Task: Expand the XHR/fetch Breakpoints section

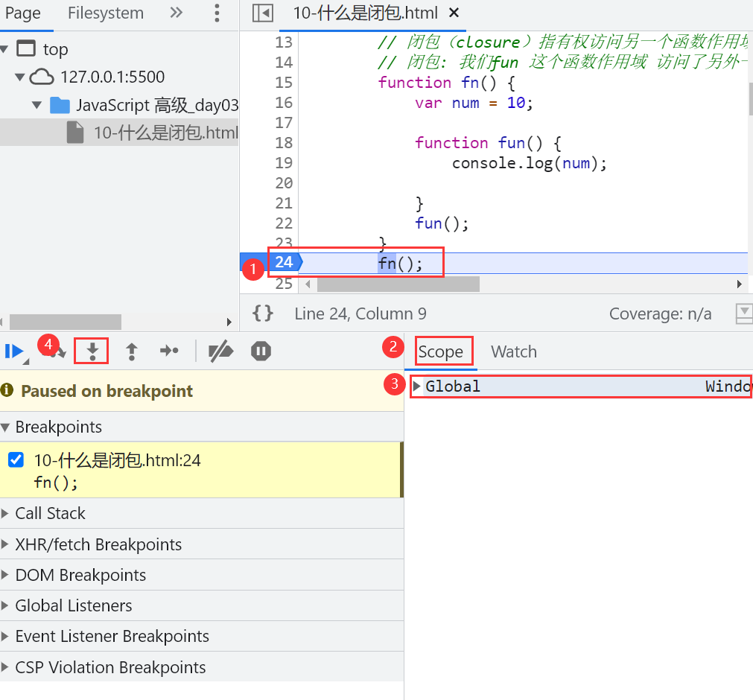Action: click(x=98, y=544)
